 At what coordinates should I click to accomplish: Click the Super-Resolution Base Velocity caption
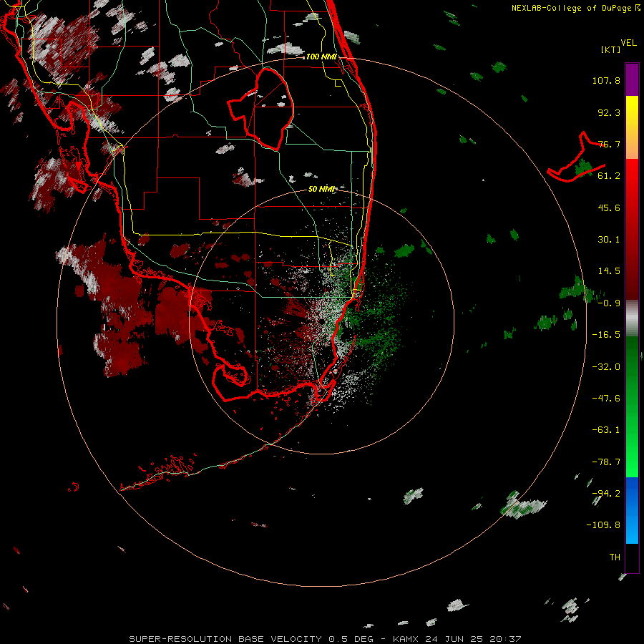click(x=326, y=639)
